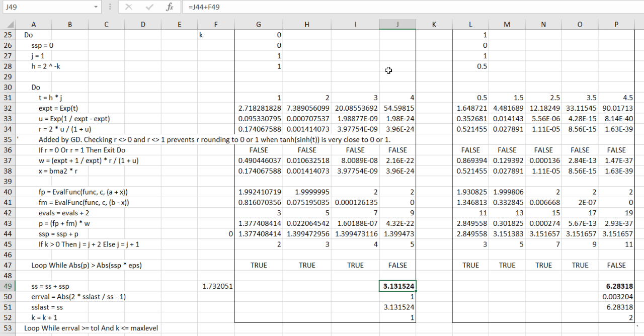
Task: Click value 8.0089E-08 in column I
Action: point(359,160)
